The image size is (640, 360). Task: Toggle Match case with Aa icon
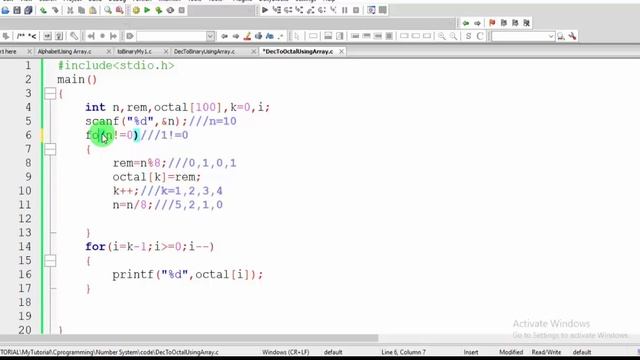[269, 36]
